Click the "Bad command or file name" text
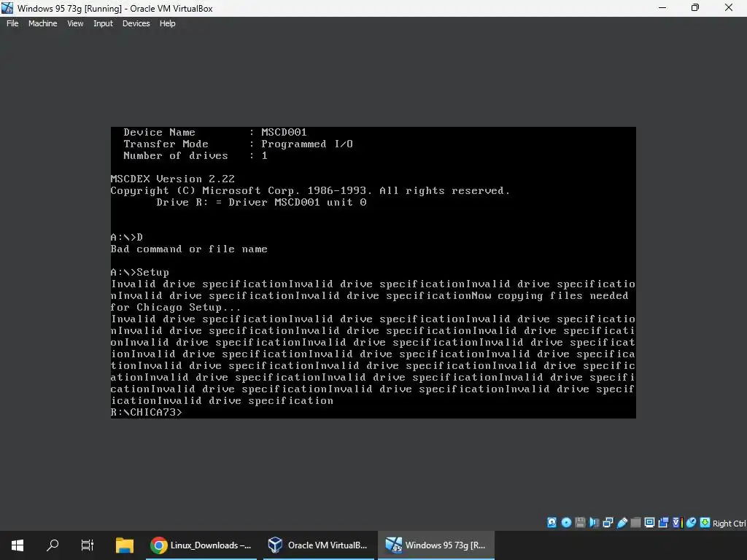 coord(189,249)
